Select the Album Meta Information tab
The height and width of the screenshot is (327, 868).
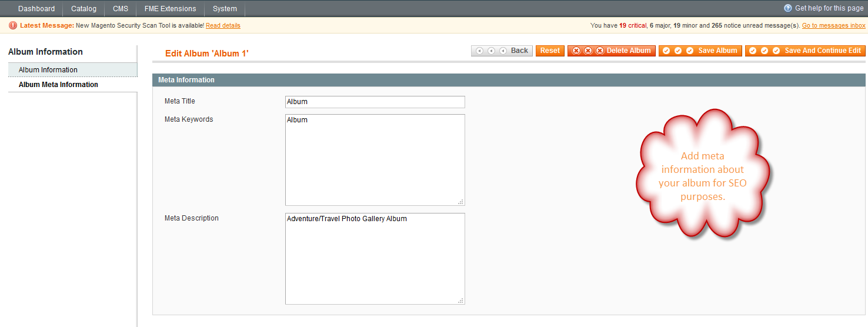(x=58, y=85)
